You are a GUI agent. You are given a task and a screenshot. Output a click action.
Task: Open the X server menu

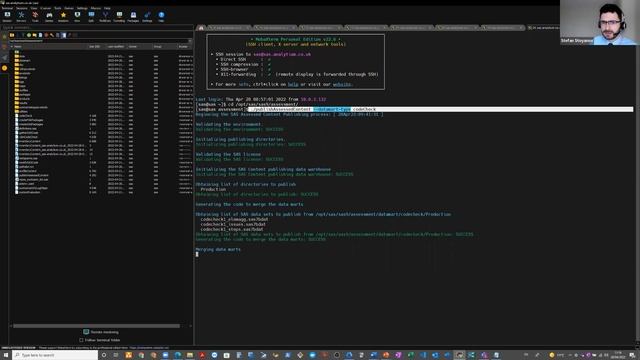[46, 8]
